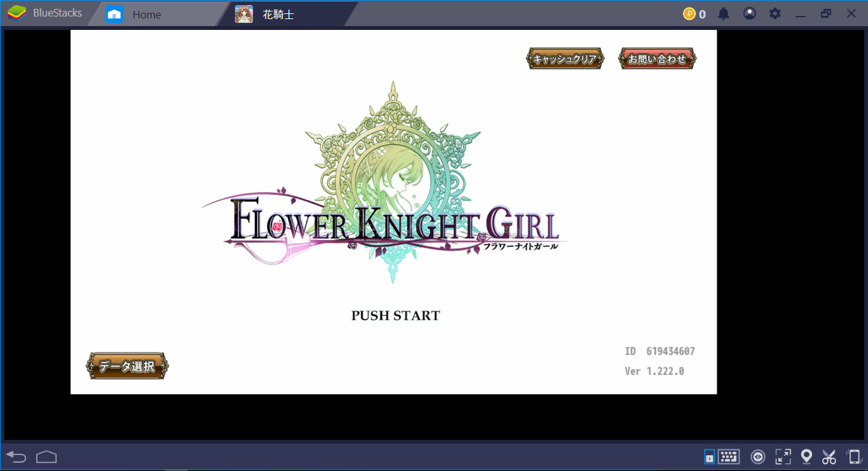
Task: Open the BlueStacks coin points balance
Action: coord(694,13)
